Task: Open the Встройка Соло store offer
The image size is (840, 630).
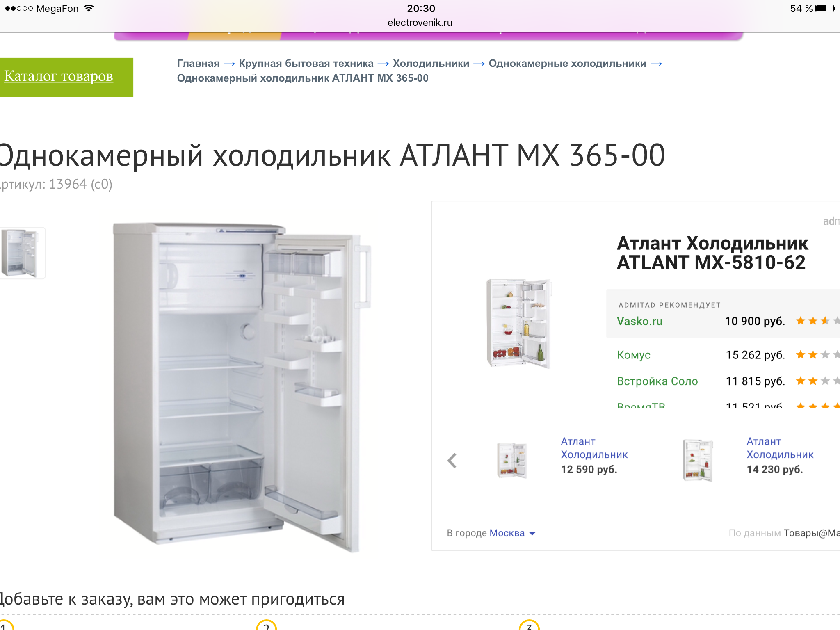Action: [x=657, y=381]
